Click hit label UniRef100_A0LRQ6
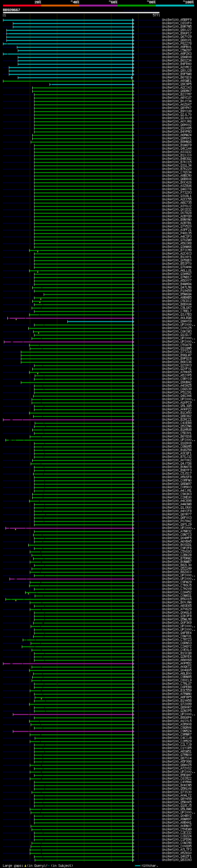 tap(177, 318)
